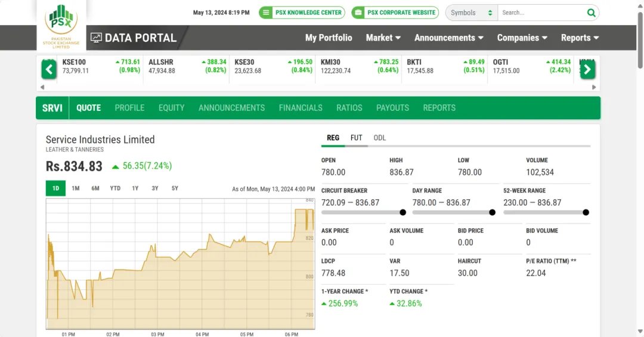Viewport: 644px width, 337px height.
Task: Click the KMI30 index ticker
Action: click(360, 66)
